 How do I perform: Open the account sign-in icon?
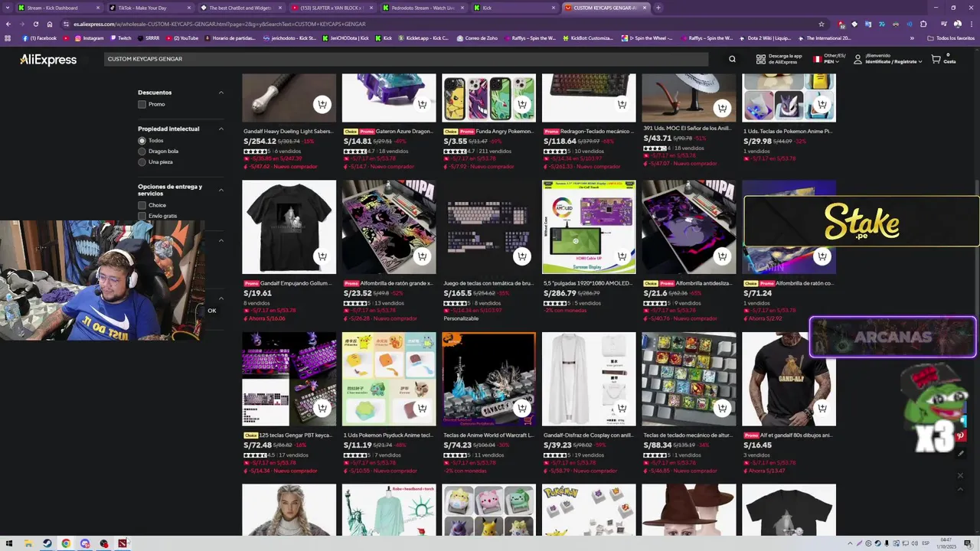click(x=858, y=59)
